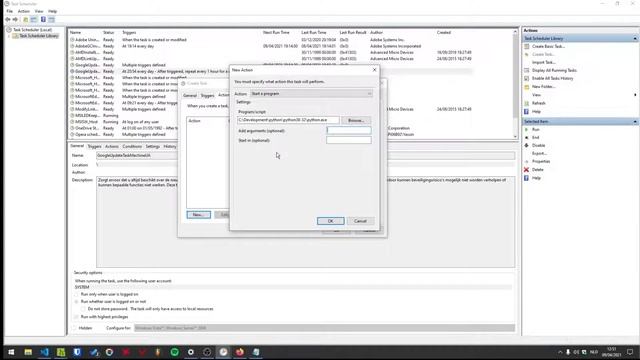Click the Triggers column header
640x360 pixels.
click(129, 32)
